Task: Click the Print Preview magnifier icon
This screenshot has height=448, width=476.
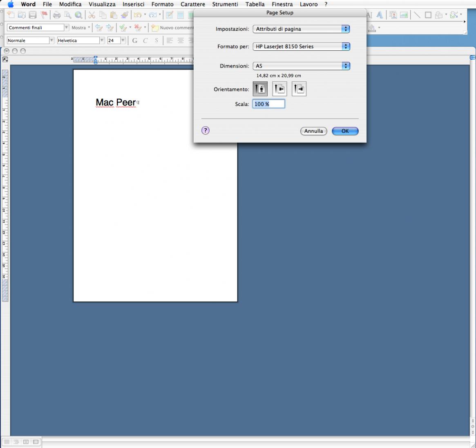Action: coord(68,15)
